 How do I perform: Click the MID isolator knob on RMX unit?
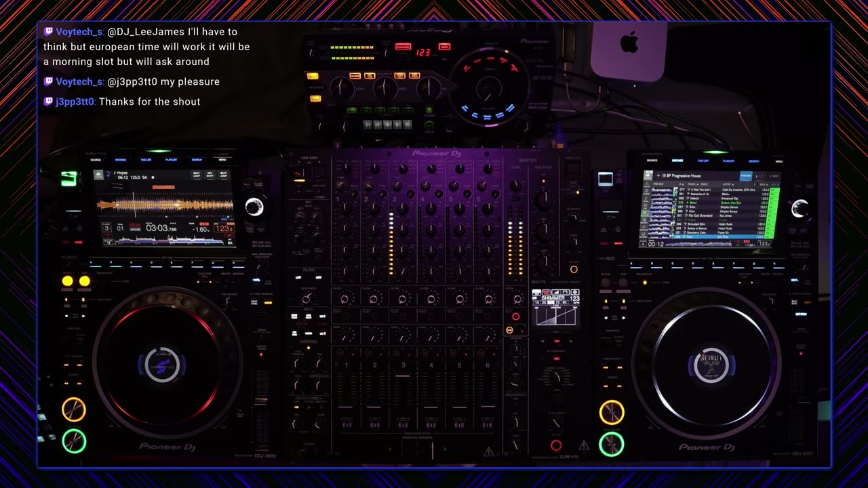(384, 87)
